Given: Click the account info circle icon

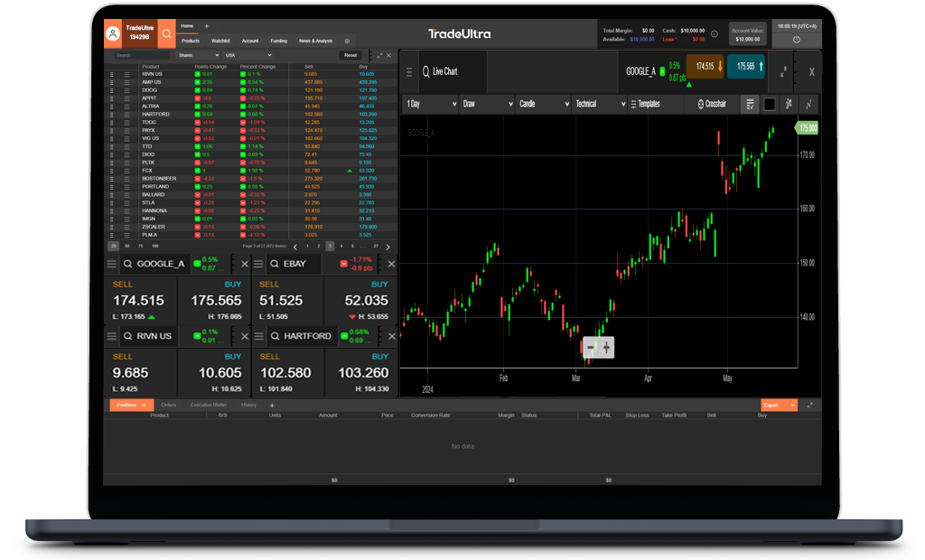Looking at the screenshot, I should tap(715, 34).
